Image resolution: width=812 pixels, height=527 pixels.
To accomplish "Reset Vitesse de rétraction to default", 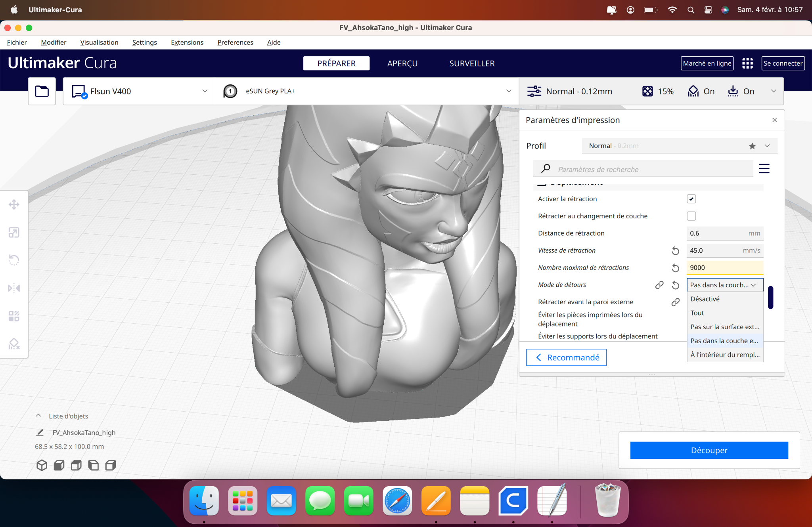I will point(675,251).
